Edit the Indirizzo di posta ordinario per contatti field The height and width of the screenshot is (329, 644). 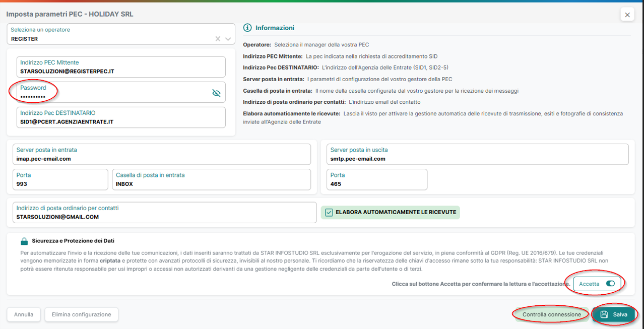coord(165,212)
